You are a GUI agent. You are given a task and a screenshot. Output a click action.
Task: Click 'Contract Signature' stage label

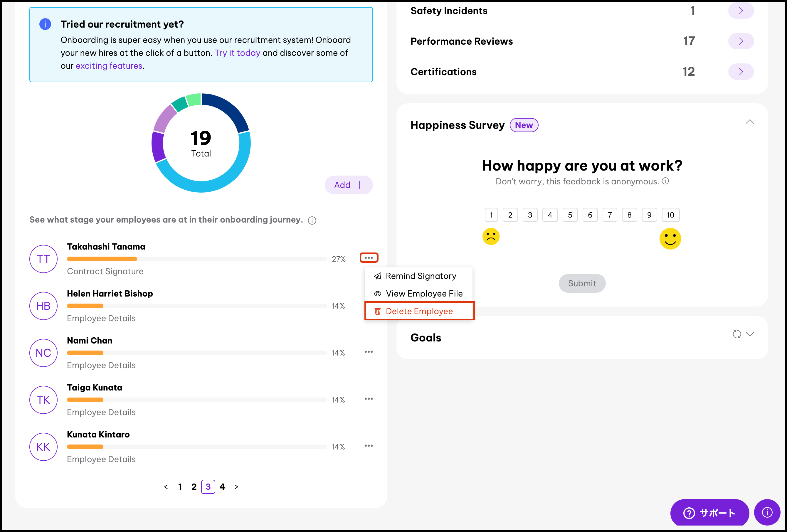click(x=105, y=271)
